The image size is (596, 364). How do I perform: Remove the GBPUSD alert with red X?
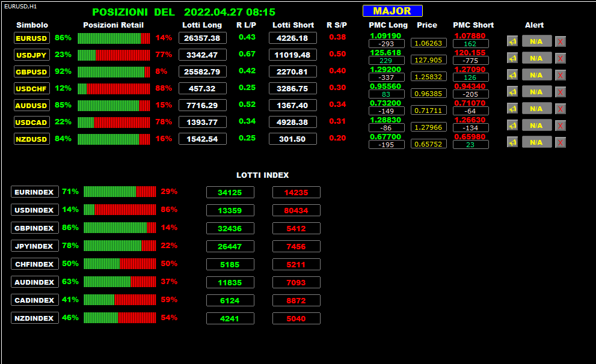coord(561,75)
